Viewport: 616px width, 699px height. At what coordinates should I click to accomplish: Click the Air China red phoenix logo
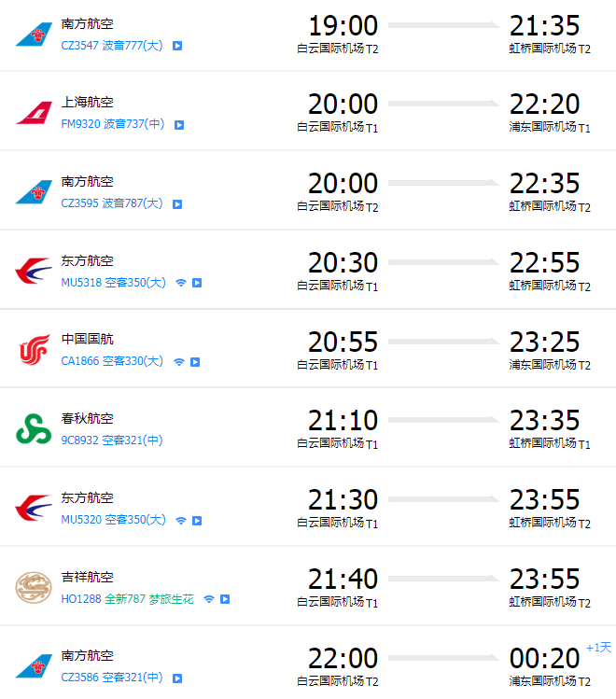tap(34, 350)
